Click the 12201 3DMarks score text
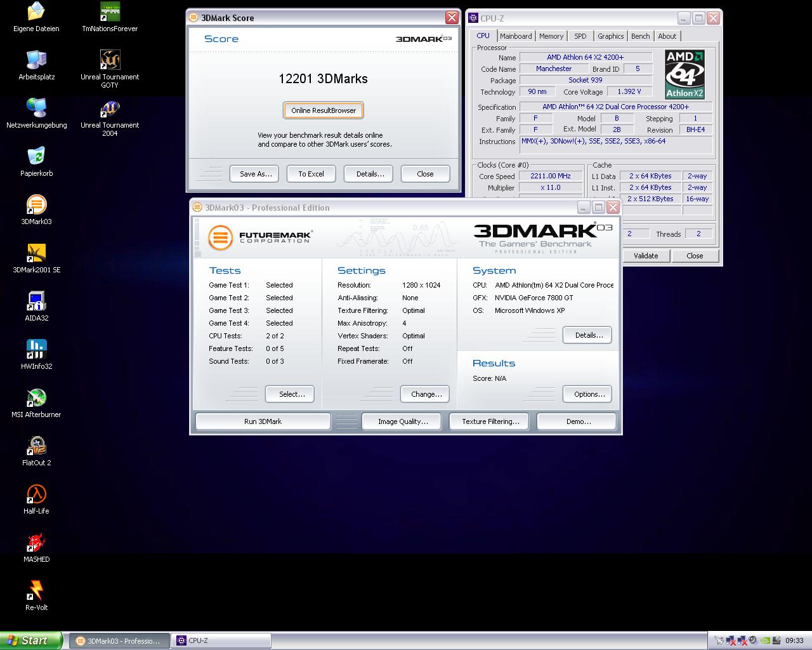 coord(323,79)
